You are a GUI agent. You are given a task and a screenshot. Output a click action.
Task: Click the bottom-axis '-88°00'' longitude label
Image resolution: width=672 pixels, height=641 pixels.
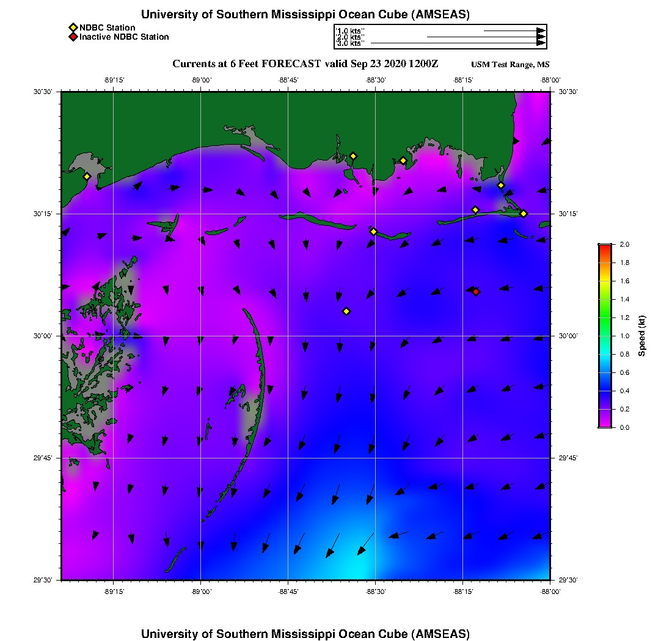tap(550, 592)
